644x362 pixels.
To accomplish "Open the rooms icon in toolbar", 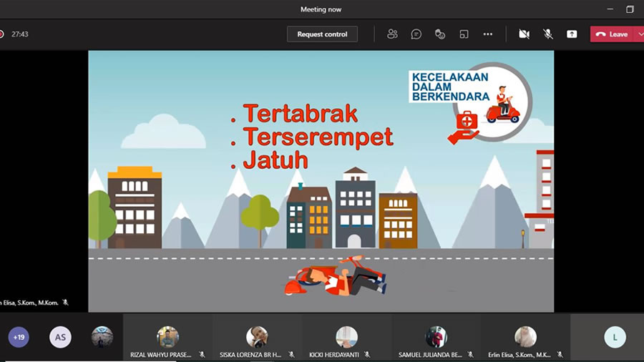I will [x=464, y=34].
